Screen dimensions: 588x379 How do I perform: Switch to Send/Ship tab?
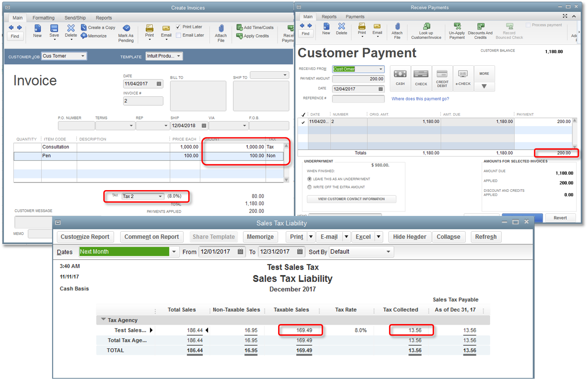pos(75,18)
